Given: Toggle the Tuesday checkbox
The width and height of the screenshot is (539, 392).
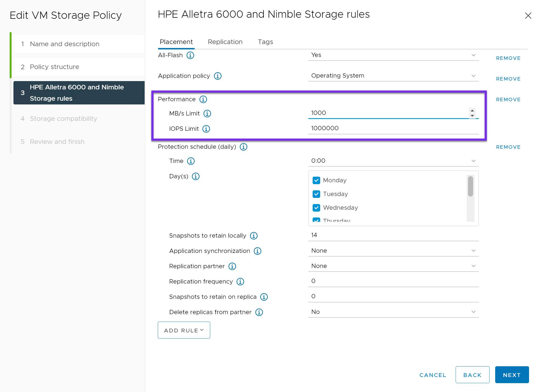Looking at the screenshot, I should click(x=316, y=194).
